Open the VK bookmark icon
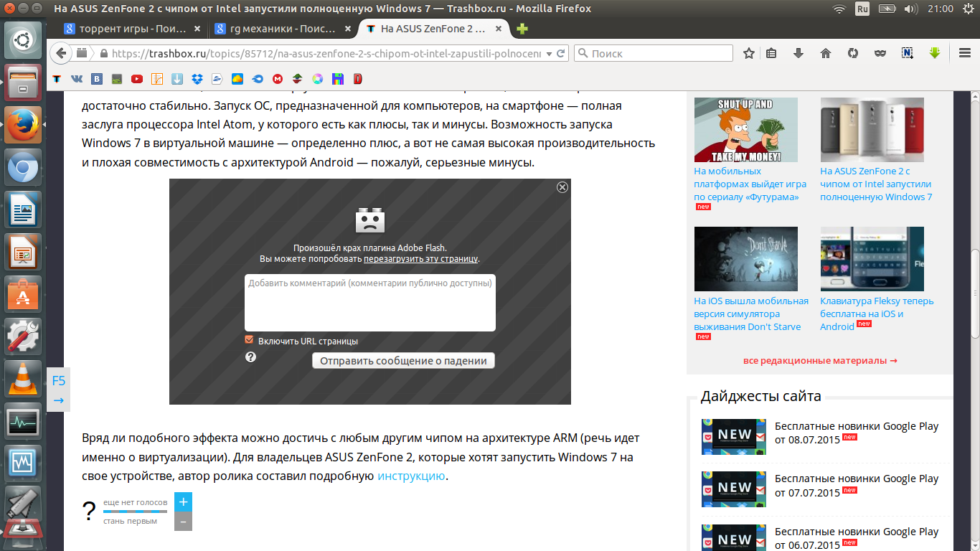 pyautogui.click(x=76, y=79)
